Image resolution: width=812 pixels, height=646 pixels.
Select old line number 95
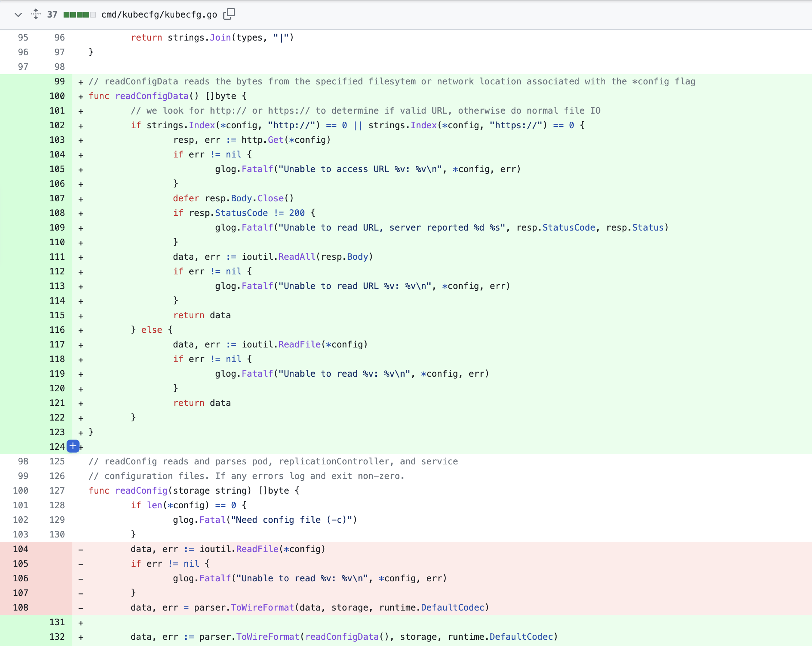pyautogui.click(x=23, y=38)
